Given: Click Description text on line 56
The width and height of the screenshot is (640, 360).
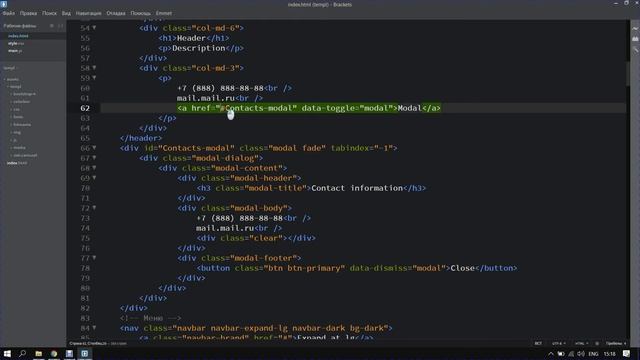Looking at the screenshot, I should point(199,48).
